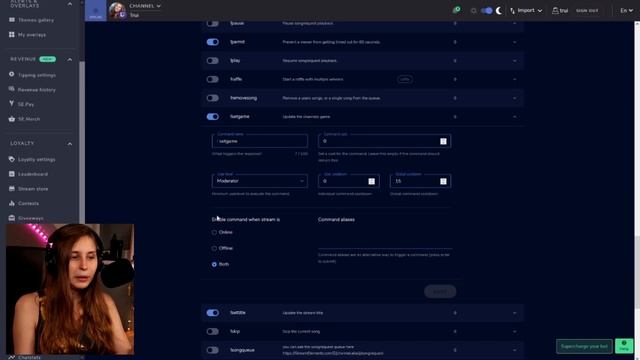
Task: Expand the !settitle command row chevron
Action: (514, 313)
